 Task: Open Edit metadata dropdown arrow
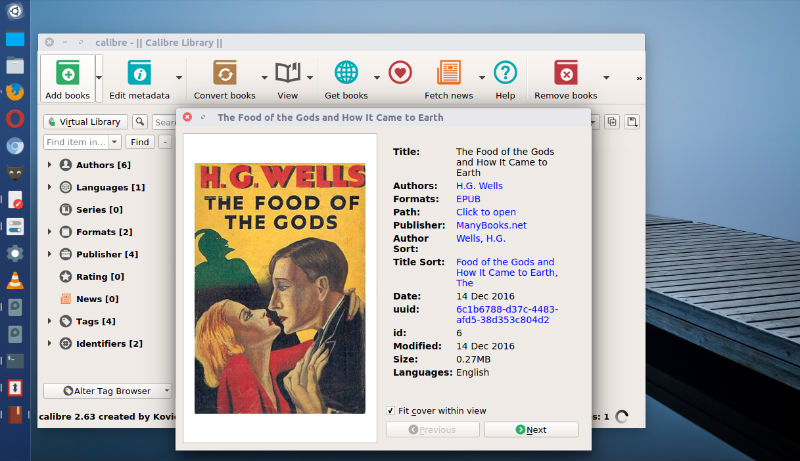click(x=179, y=78)
